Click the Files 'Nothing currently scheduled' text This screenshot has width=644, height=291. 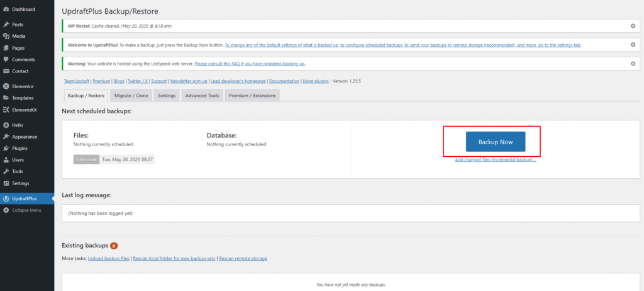(x=103, y=144)
